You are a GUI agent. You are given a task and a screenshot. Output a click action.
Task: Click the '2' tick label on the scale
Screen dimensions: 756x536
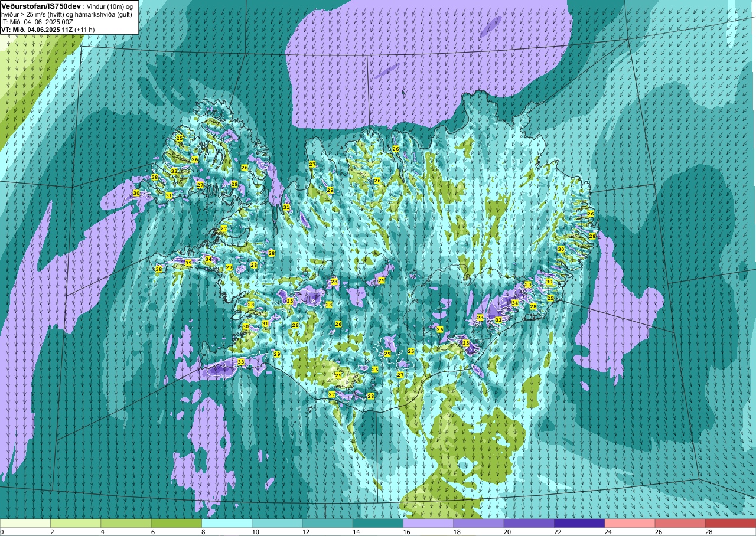point(52,532)
